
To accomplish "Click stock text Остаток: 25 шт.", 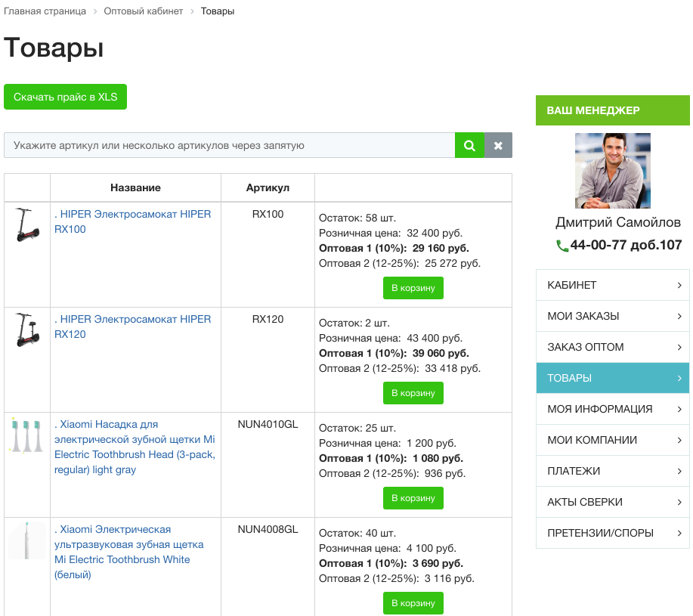I will click(357, 429).
